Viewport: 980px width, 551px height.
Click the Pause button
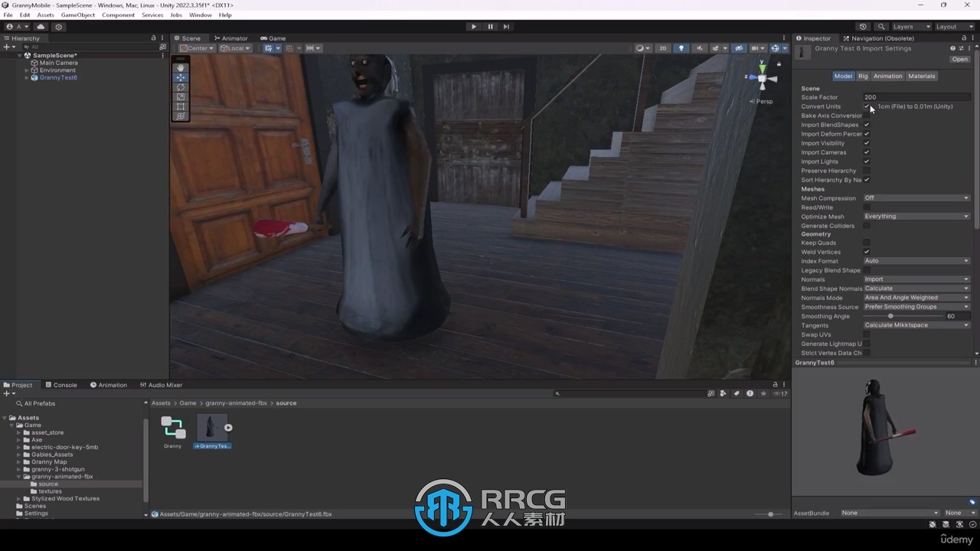point(490,27)
